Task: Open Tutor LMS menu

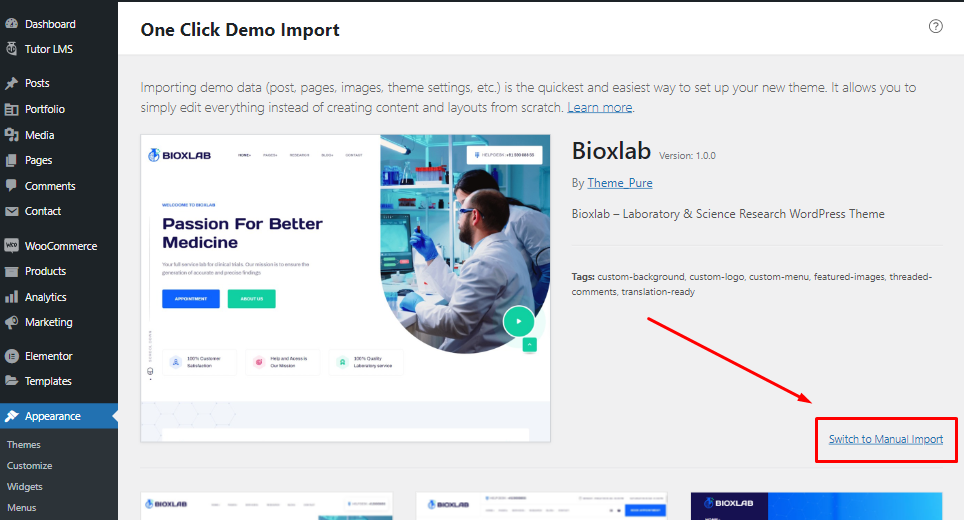Action: coord(49,49)
